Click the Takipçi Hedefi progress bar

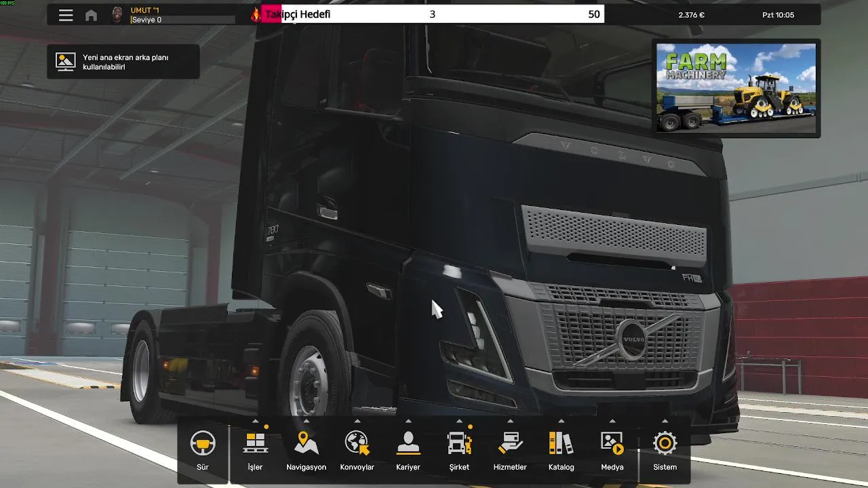pos(433,14)
